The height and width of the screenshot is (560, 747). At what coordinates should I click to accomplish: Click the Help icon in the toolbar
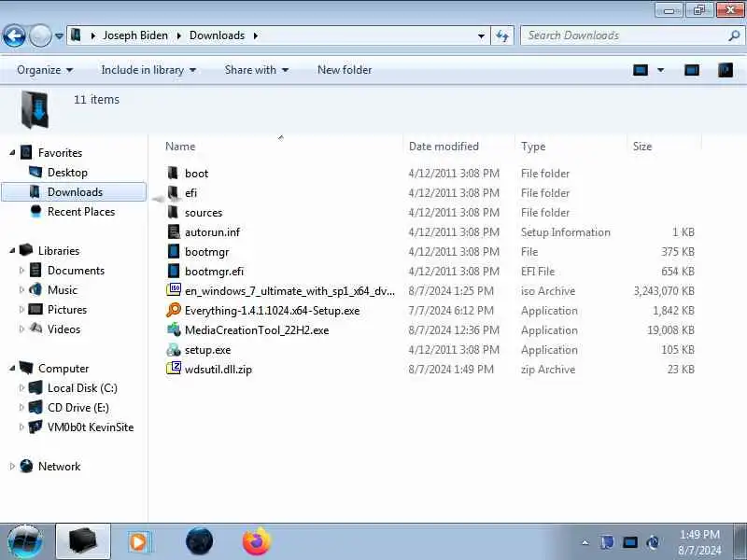coord(726,71)
